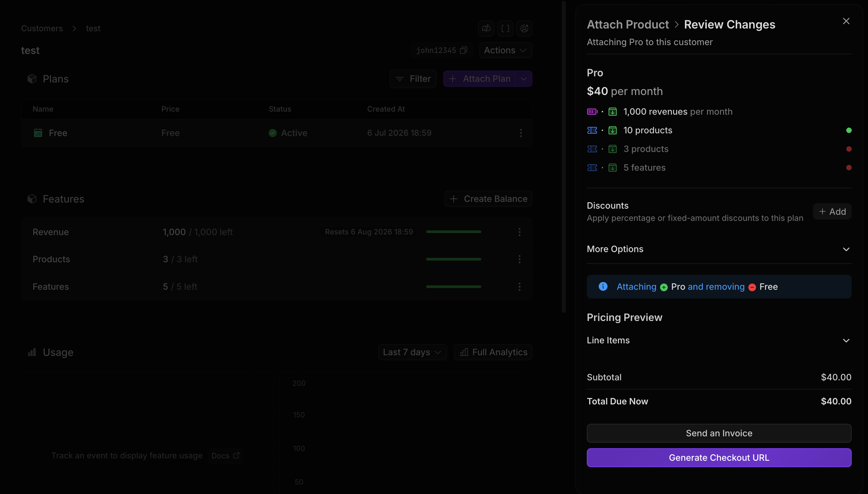
Task: Expand the Line Items section
Action: pyautogui.click(x=719, y=340)
